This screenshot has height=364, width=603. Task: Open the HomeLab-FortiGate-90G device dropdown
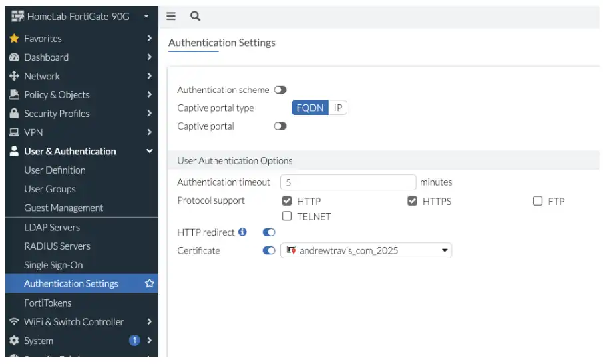[x=146, y=16]
